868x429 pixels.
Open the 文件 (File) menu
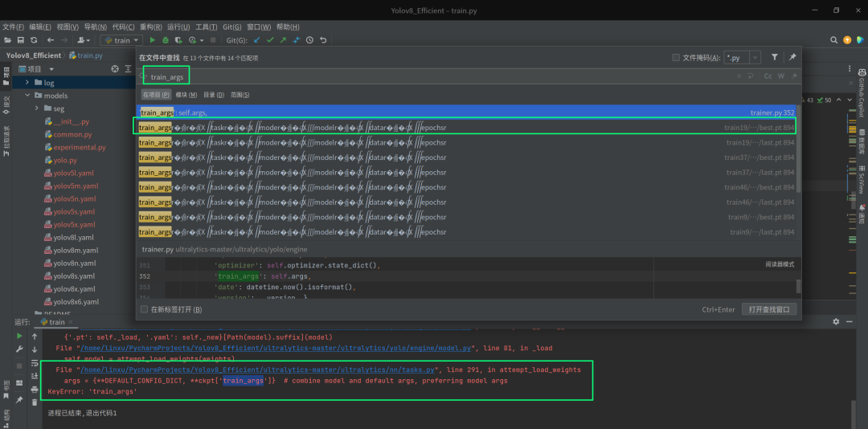point(13,27)
